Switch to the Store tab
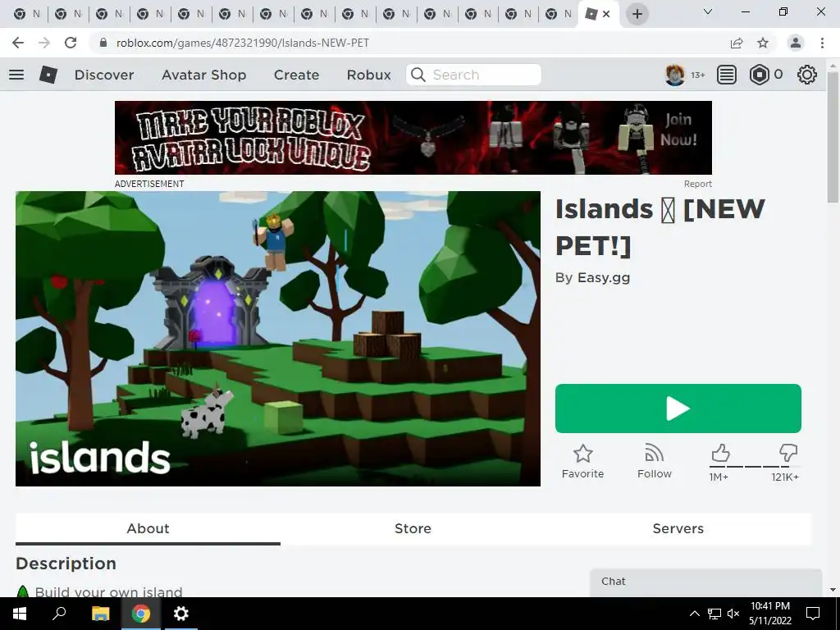The height and width of the screenshot is (630, 840). (413, 529)
